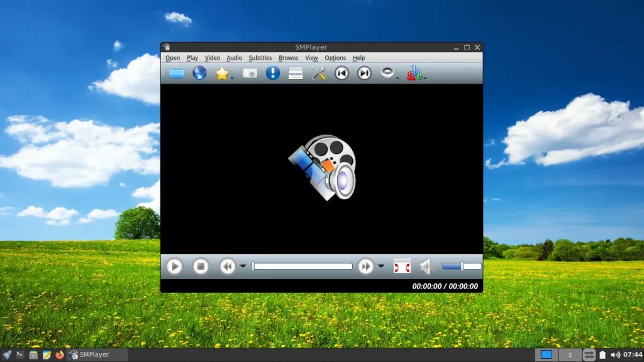Open the file manager taskbar icon
The image size is (644, 362).
33,354
